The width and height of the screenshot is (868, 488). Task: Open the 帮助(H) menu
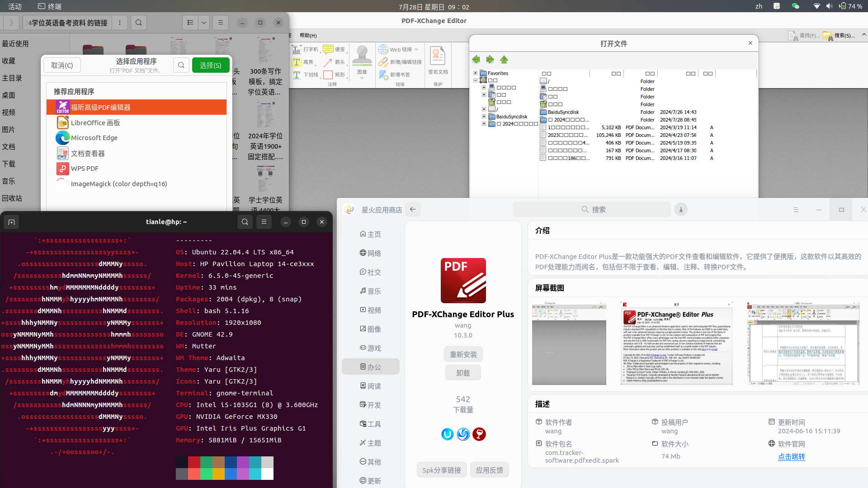[x=308, y=35]
